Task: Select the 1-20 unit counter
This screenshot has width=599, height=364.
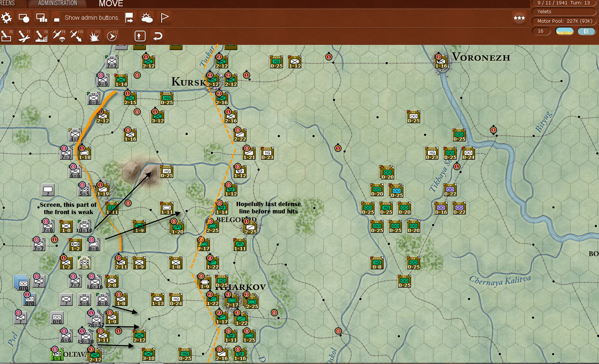Action: [x=177, y=228]
